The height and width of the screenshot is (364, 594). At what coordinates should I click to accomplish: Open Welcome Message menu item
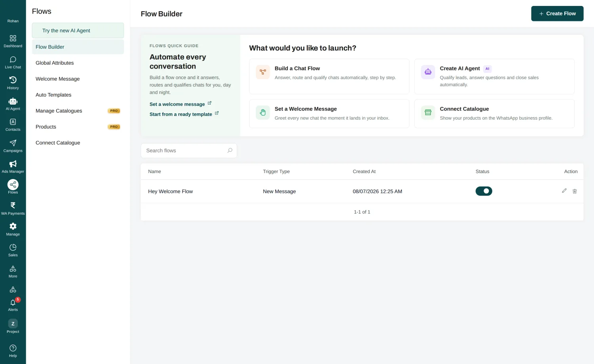(x=78, y=79)
